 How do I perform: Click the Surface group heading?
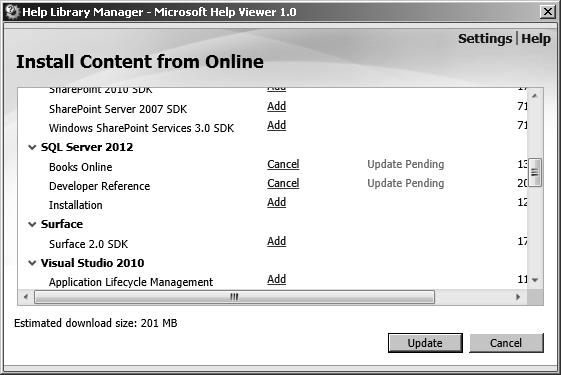(62, 224)
